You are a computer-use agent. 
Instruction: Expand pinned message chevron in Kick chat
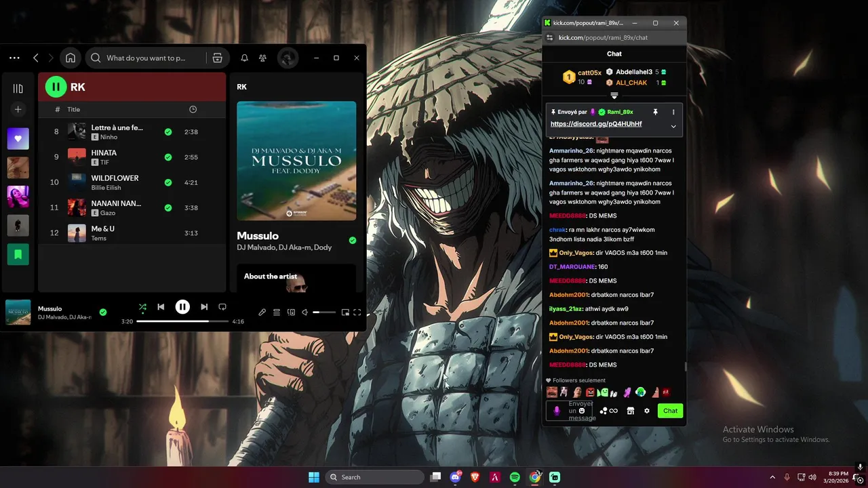[x=673, y=126]
